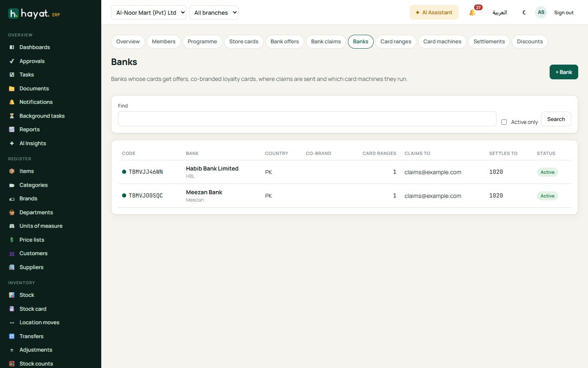Click the Notifications bell icon in sidebar

click(12, 102)
